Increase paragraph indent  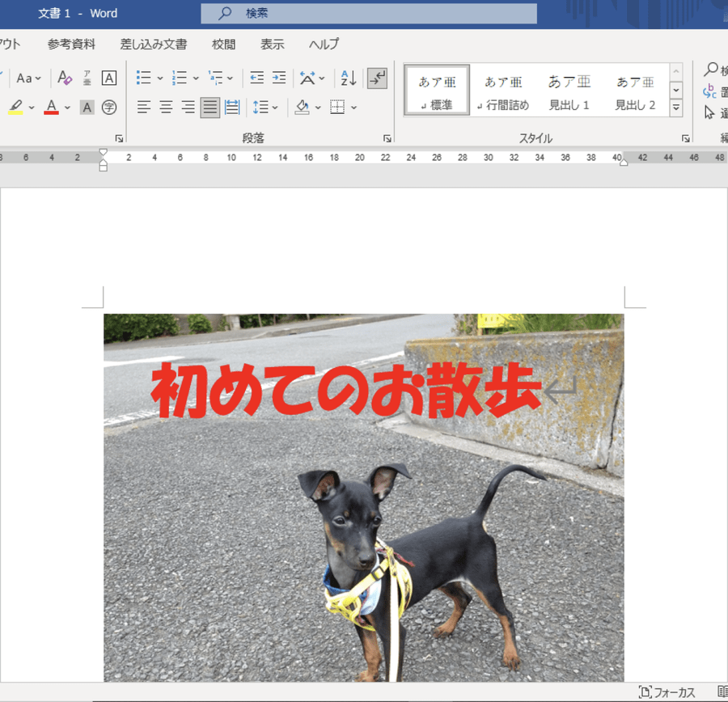[x=279, y=78]
